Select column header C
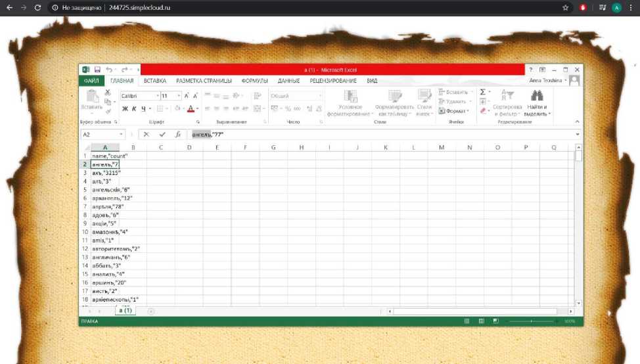This screenshot has height=364, width=640. tap(161, 147)
